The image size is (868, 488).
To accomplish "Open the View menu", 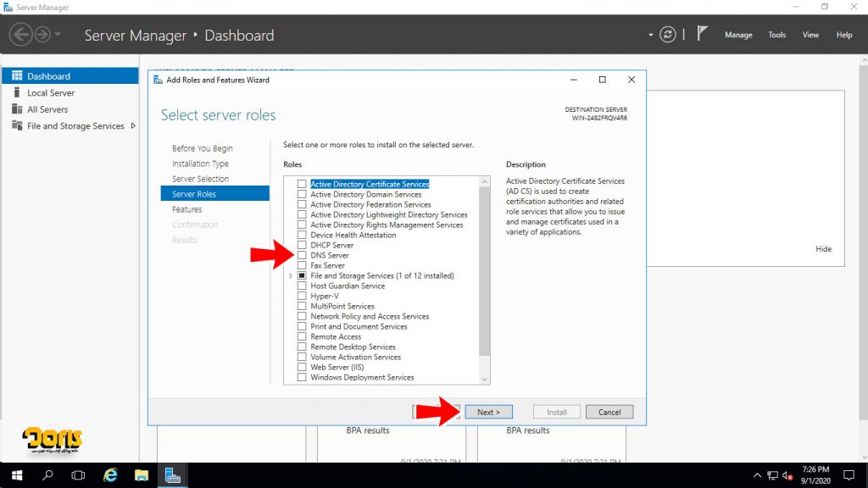I will click(810, 35).
